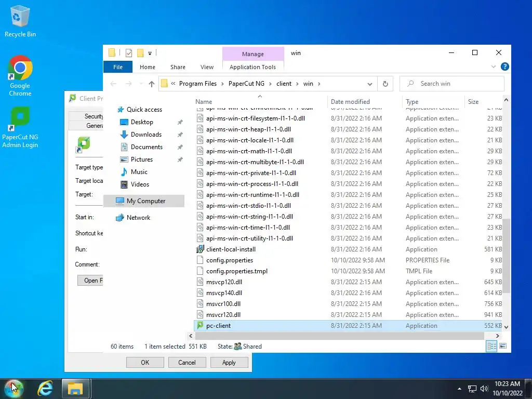Screen dimensions: 532x399
Task: Click the horizontal scrollbar in file list
Action: pos(340,336)
